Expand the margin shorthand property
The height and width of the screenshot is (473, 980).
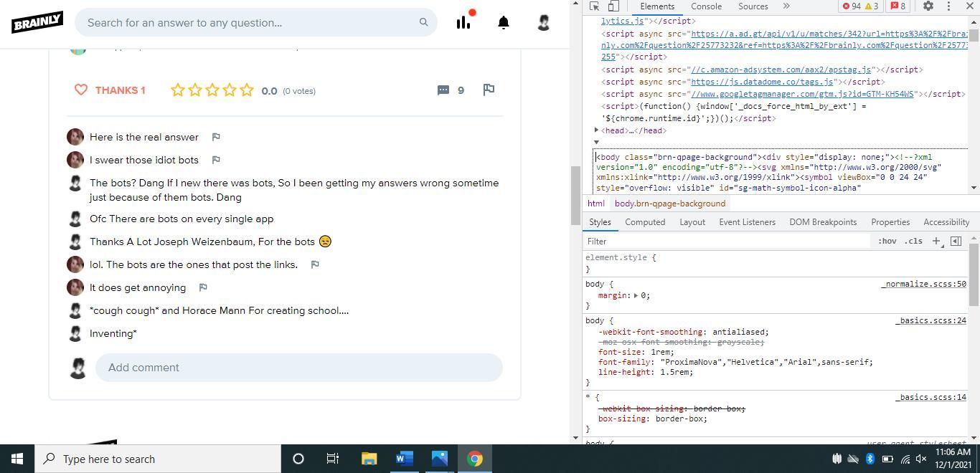tap(636, 295)
